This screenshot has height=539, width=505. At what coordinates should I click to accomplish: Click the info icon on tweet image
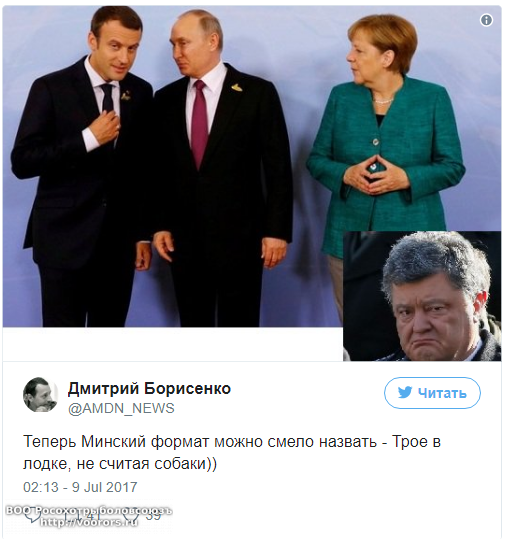[x=486, y=20]
